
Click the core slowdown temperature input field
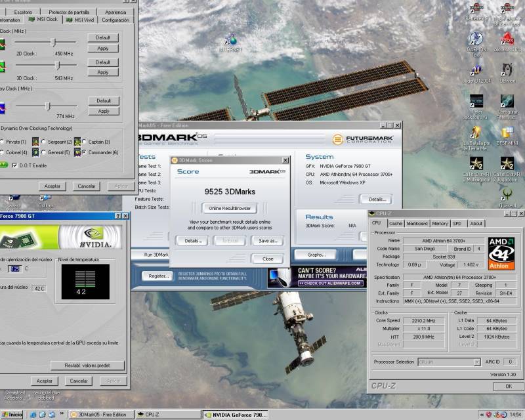(15, 268)
